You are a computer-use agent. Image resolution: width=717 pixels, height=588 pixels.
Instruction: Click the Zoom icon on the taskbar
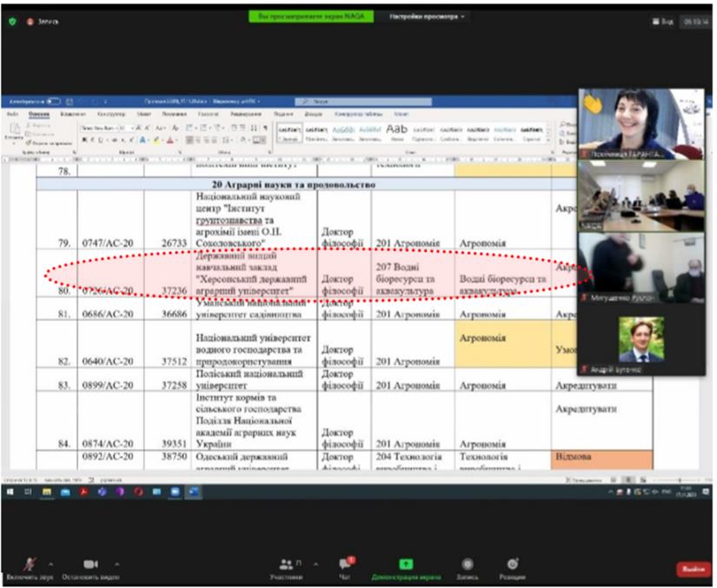[x=176, y=492]
